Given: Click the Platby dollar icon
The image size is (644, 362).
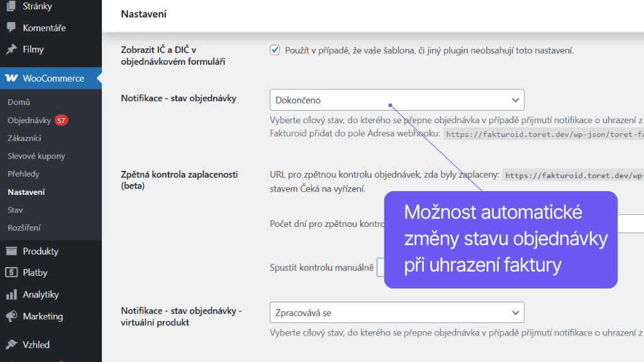Looking at the screenshot, I should coord(11,273).
